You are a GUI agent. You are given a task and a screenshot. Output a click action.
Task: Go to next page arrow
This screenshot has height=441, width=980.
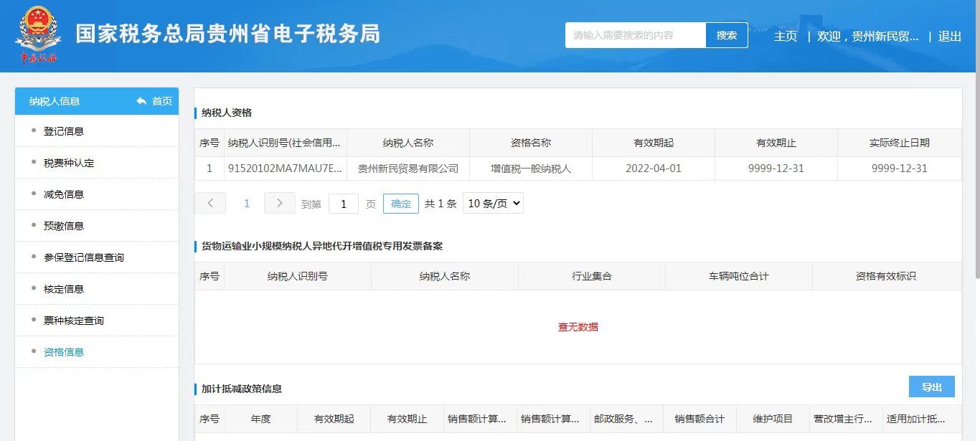click(279, 203)
